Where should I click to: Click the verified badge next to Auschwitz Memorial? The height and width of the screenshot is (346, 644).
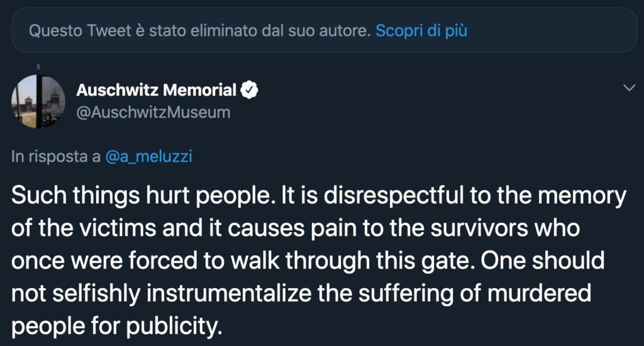[250, 91]
